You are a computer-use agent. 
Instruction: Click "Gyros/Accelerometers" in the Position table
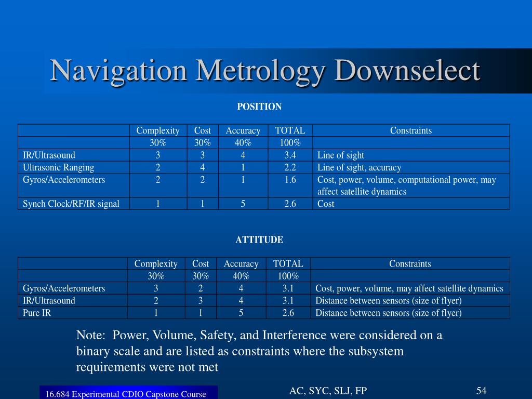tap(64, 179)
